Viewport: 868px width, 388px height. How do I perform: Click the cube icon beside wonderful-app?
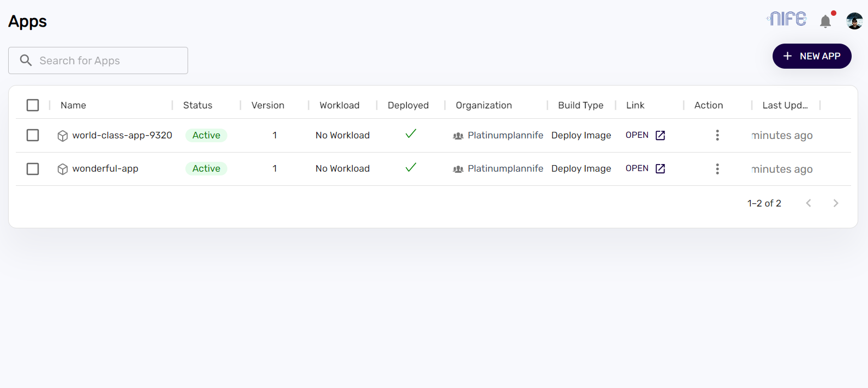click(x=63, y=169)
